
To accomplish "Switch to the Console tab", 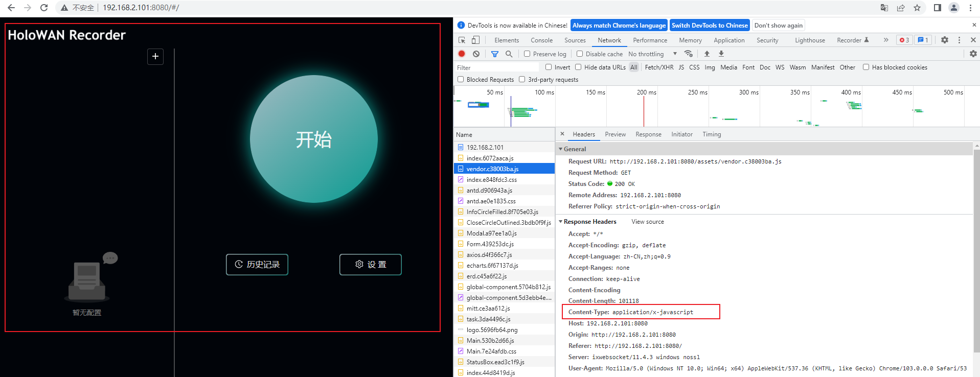I will tap(541, 40).
